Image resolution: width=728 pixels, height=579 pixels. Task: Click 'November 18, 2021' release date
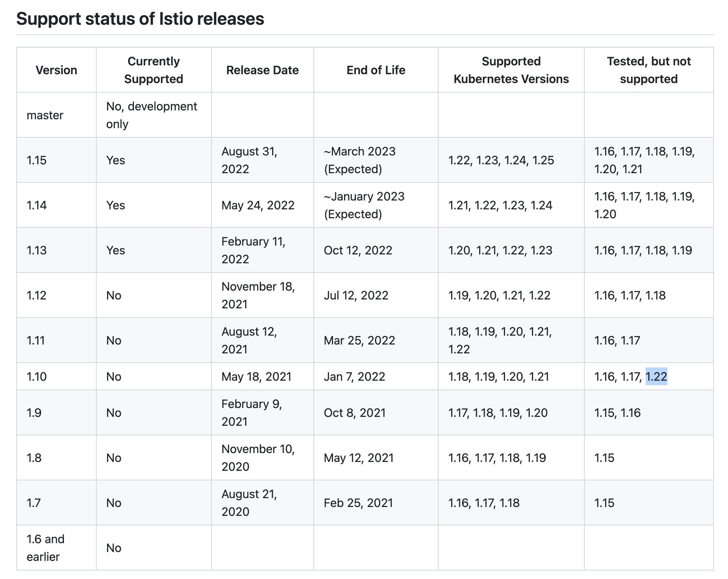(x=262, y=295)
